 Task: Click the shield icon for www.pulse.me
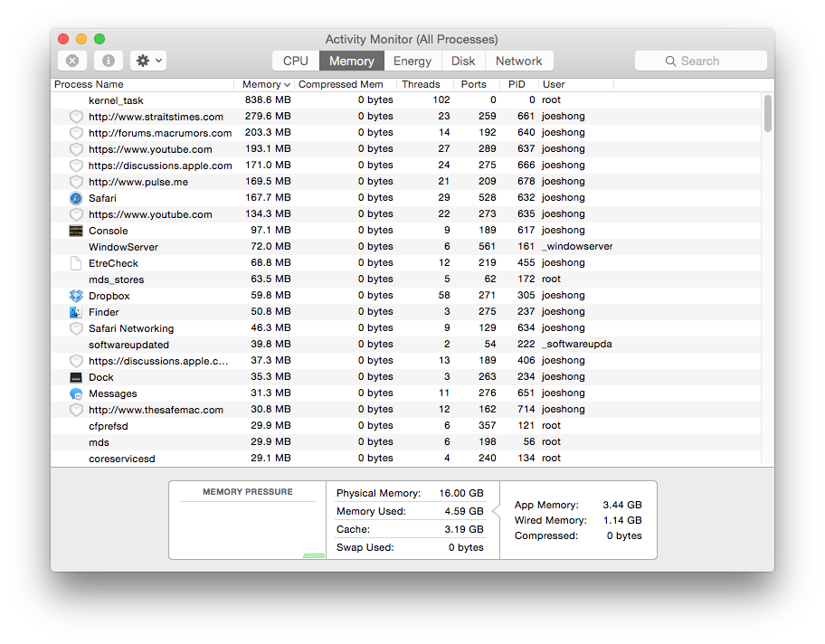tap(76, 182)
